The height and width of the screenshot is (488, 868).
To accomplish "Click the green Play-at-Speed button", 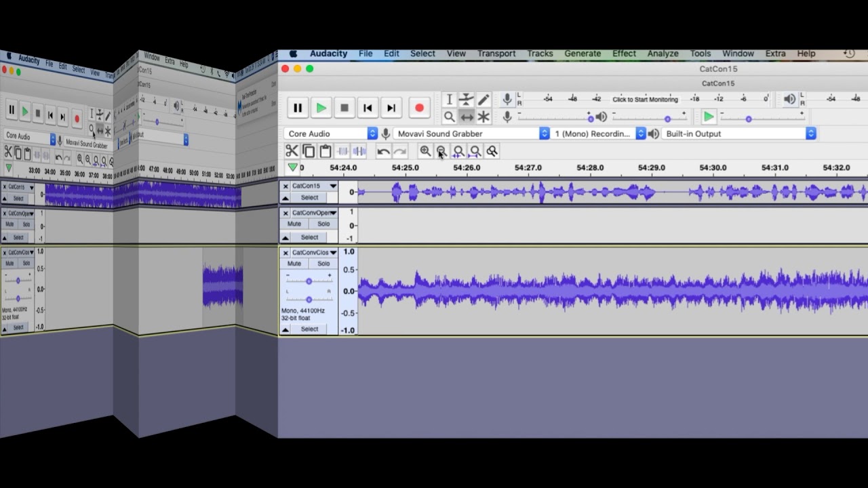I will coord(709,117).
